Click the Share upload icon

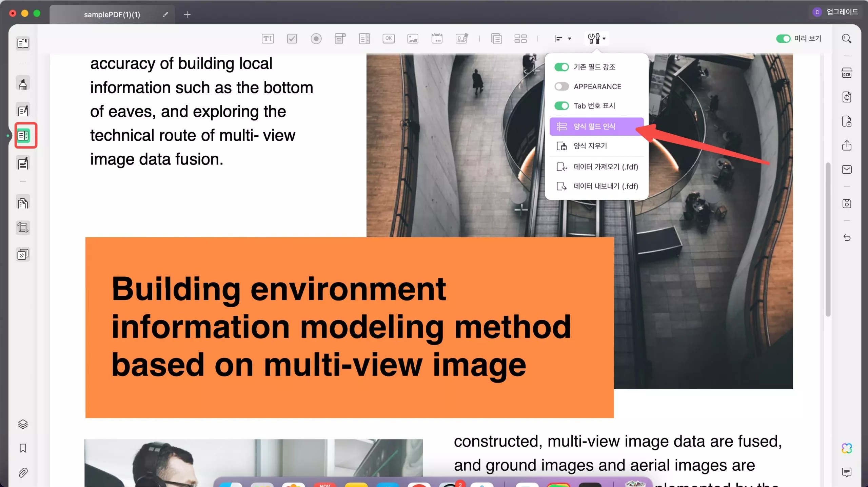click(847, 145)
